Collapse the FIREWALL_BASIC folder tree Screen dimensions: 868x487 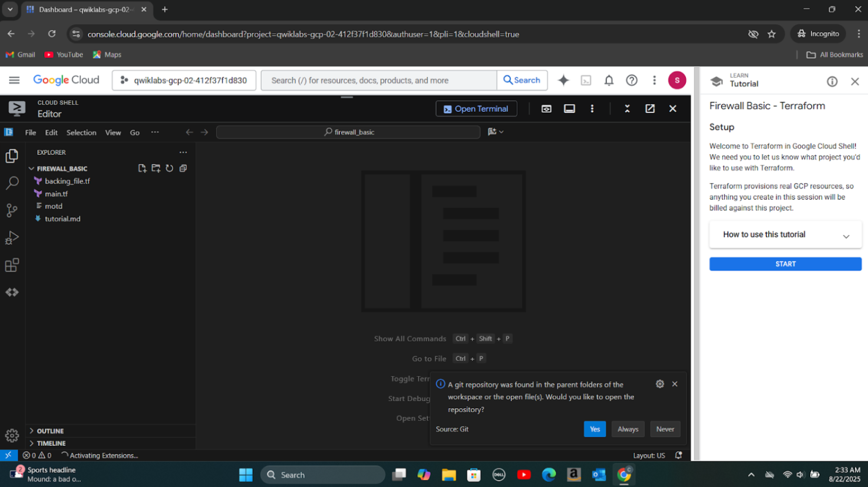[x=32, y=168]
